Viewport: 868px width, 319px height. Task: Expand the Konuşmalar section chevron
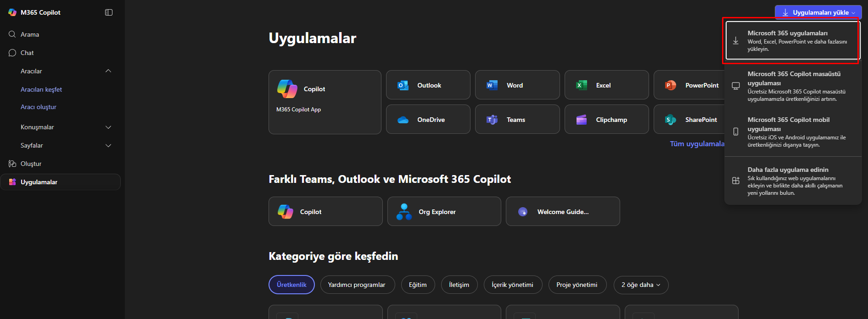point(108,127)
